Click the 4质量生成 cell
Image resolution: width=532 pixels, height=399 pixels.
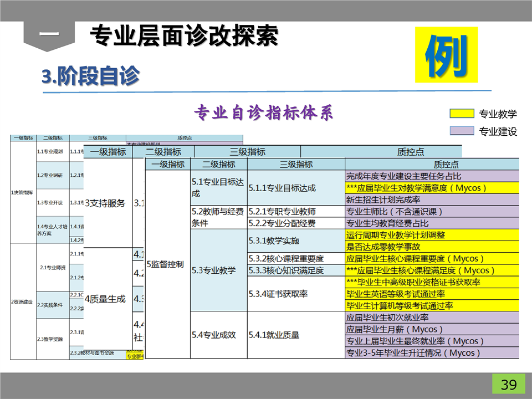point(108,299)
